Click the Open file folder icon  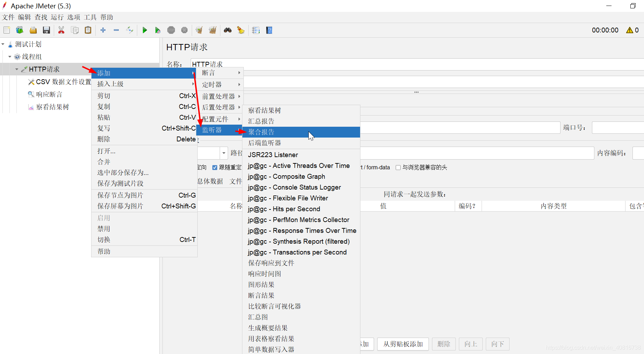pyautogui.click(x=33, y=30)
